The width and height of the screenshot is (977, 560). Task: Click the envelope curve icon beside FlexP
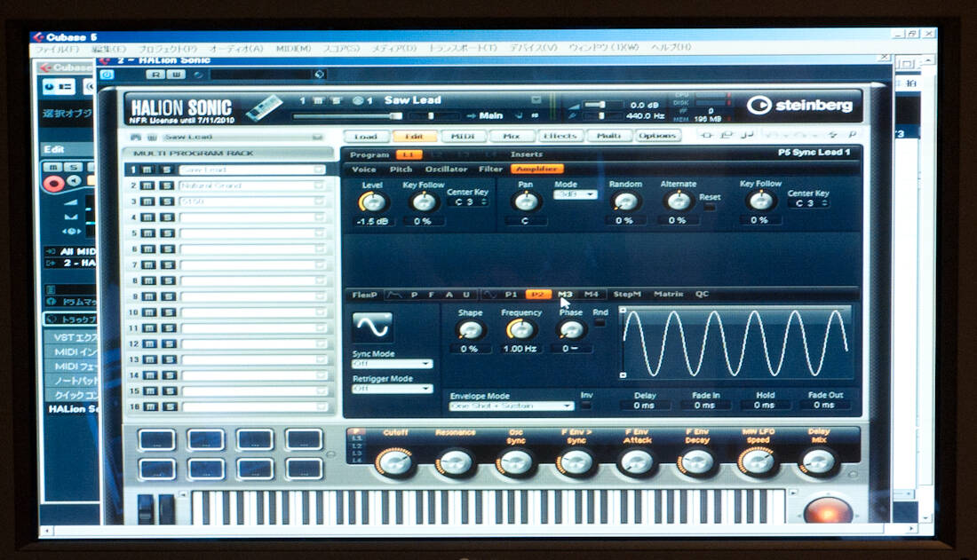pos(393,294)
